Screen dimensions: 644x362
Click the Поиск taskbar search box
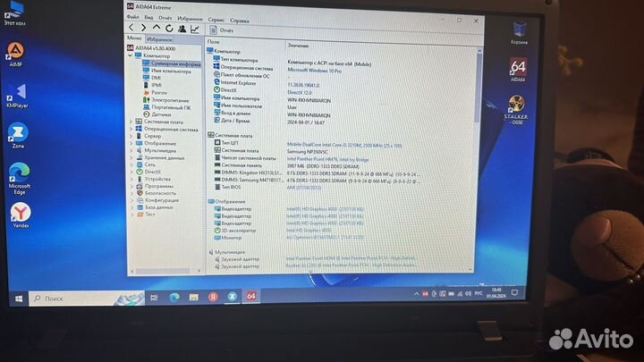(87, 299)
